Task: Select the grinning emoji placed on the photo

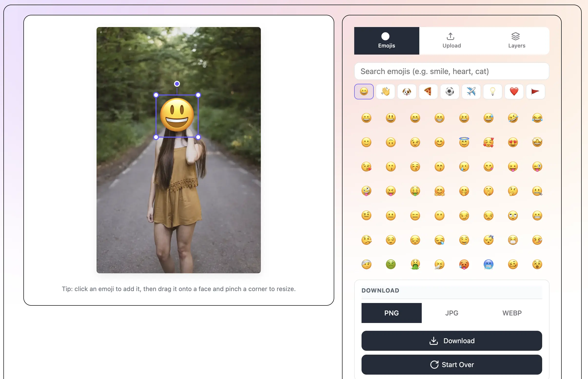Action: point(177,115)
